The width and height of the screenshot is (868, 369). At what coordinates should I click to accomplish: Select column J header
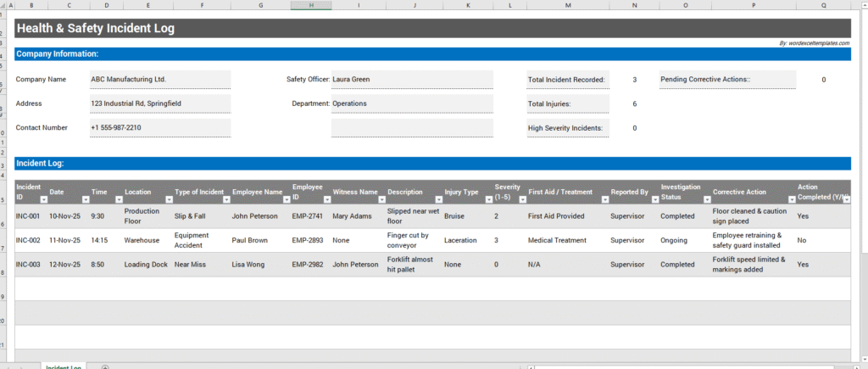click(x=414, y=5)
